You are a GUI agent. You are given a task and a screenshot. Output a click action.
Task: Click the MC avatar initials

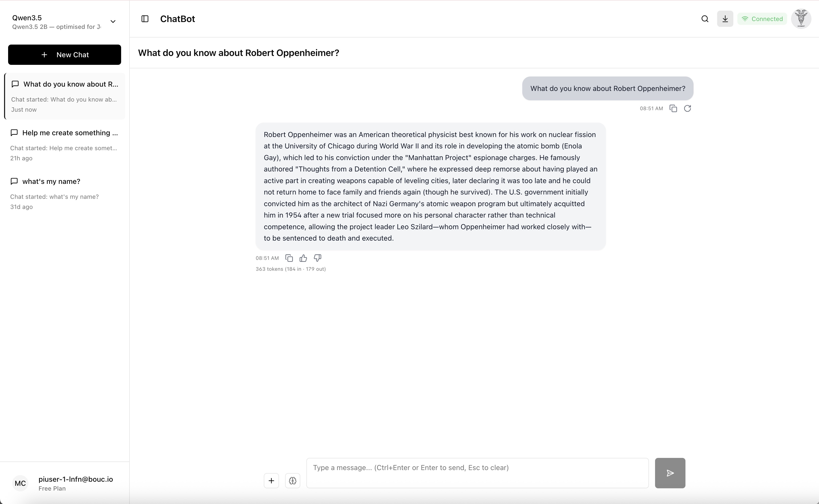pos(20,483)
